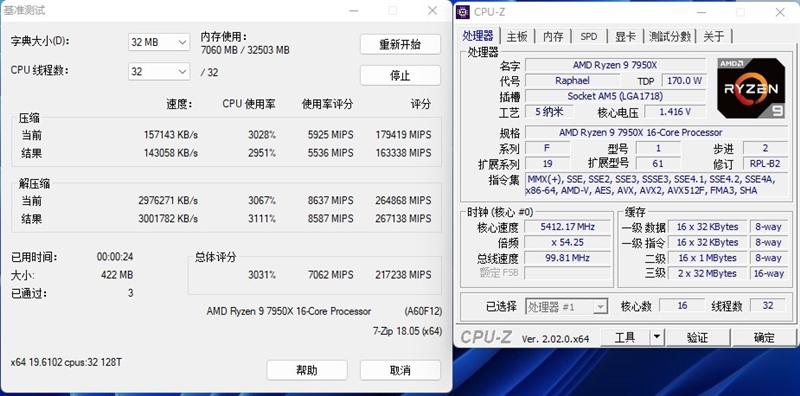Click the AMD Ryzen 9 logo image
The width and height of the screenshot is (800, 396).
(x=751, y=88)
